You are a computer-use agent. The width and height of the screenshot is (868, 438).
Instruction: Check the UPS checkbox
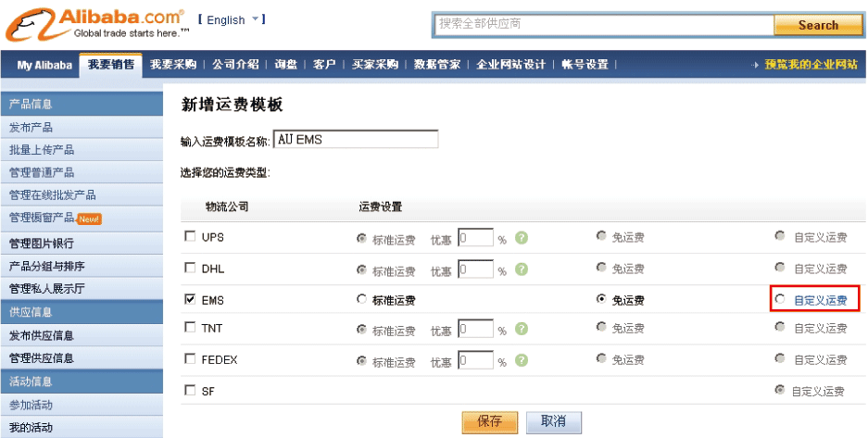(190, 237)
